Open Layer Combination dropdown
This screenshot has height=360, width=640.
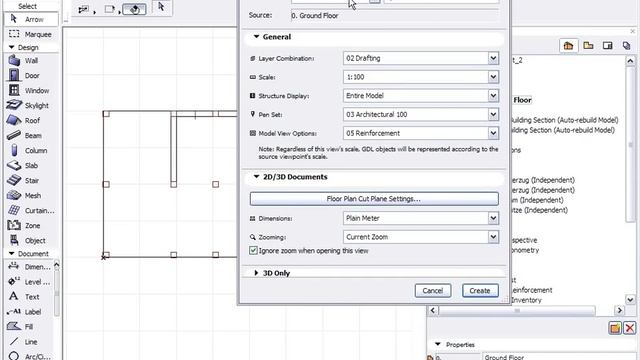click(x=421, y=58)
